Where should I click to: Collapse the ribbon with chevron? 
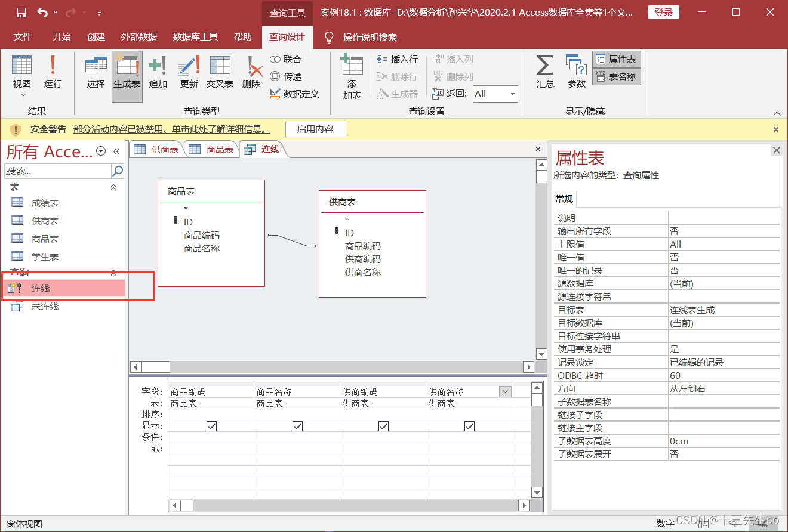(777, 113)
